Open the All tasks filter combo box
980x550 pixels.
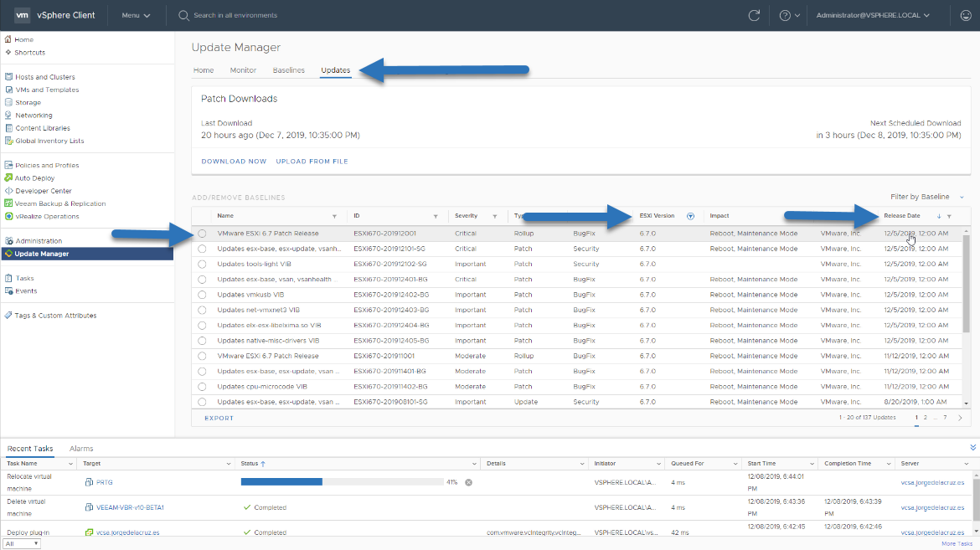tap(22, 544)
